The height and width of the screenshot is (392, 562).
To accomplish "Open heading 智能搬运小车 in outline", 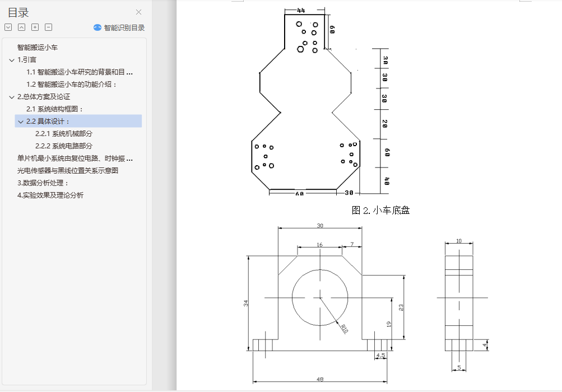I will 38,47.
